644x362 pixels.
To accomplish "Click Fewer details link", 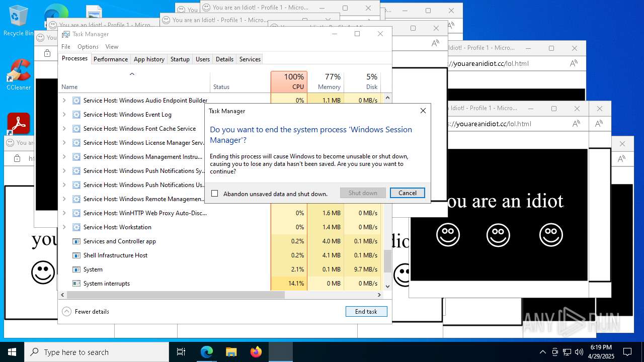I will click(x=92, y=312).
